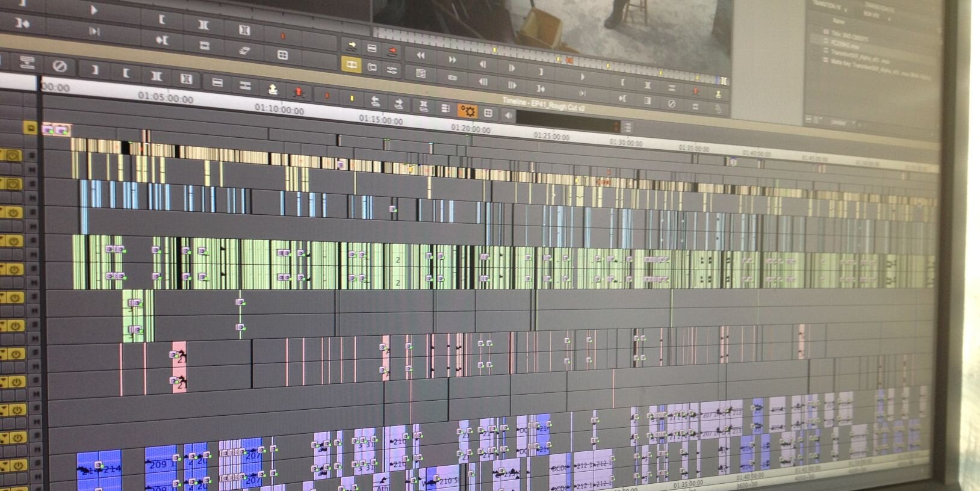This screenshot has height=491, width=980.
Task: Step back one frame under the record monitor
Action: [x=482, y=63]
